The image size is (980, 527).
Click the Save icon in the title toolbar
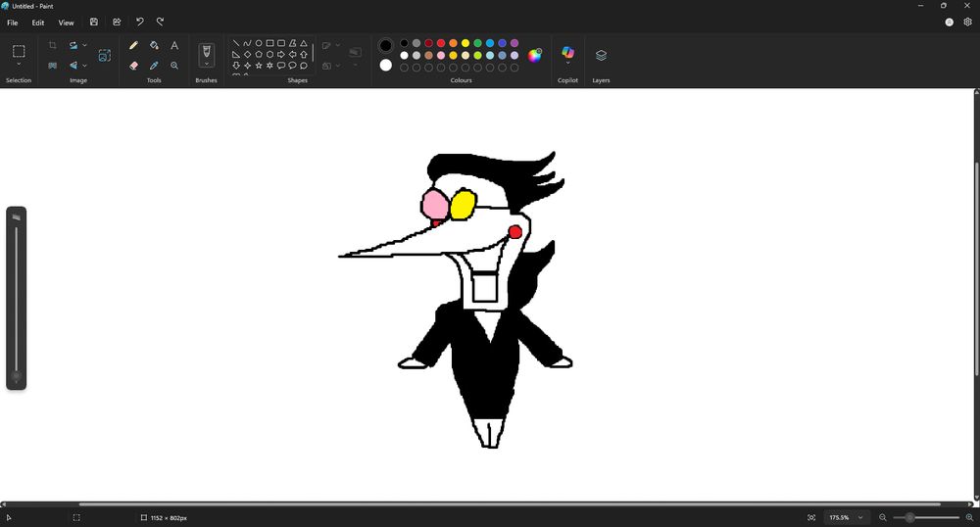point(94,22)
